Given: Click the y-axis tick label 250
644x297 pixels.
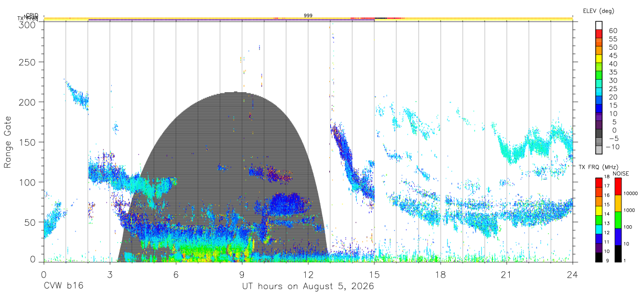Looking at the screenshot, I should [x=28, y=62].
